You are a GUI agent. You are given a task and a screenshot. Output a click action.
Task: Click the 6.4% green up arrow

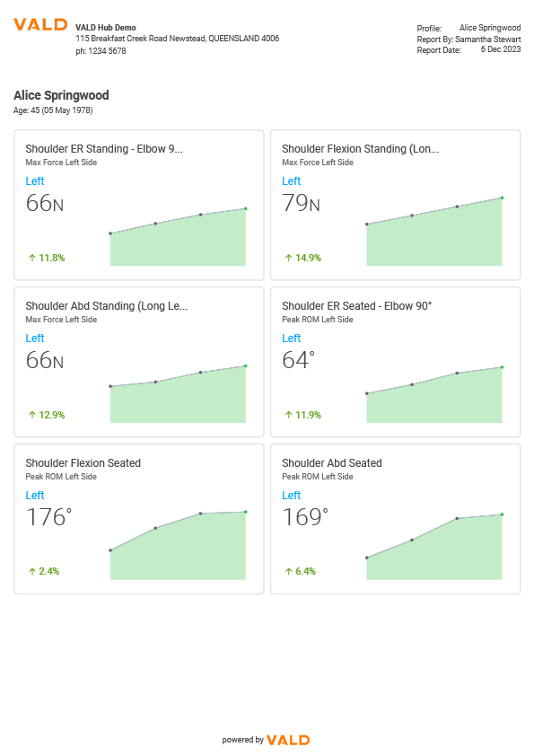tap(289, 571)
